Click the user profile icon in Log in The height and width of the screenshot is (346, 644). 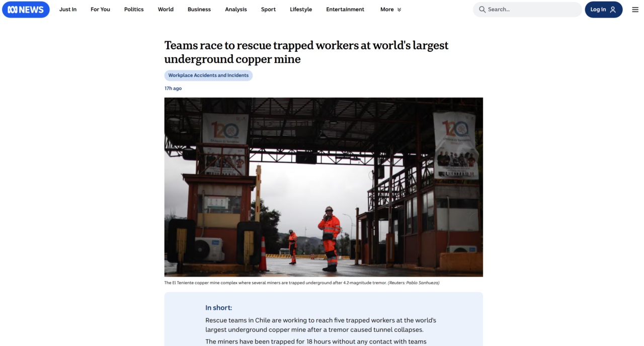[x=613, y=10]
